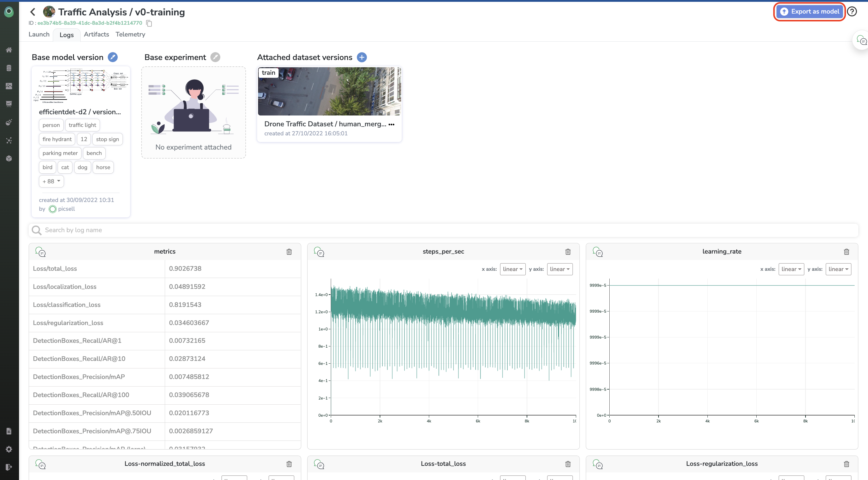Click Export as model button
This screenshot has width=868, height=480.
pyautogui.click(x=809, y=12)
